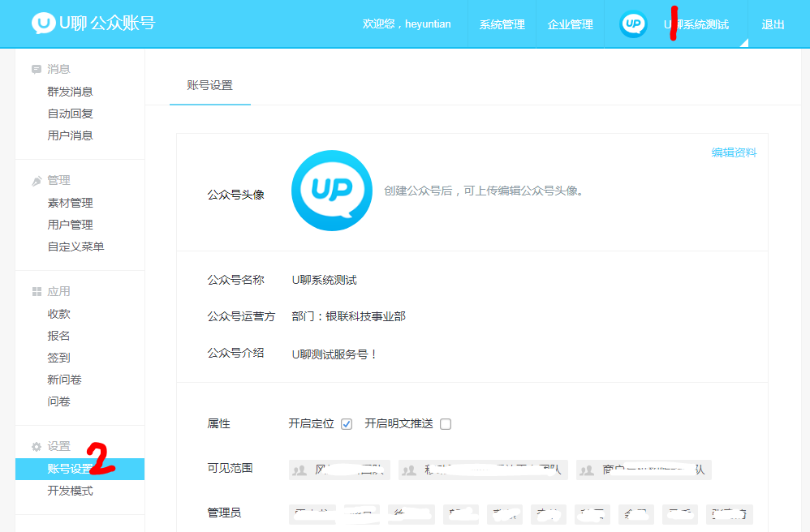Image resolution: width=810 pixels, height=532 pixels.
Task: Open 系统管理 in the top navigation
Action: pos(502,24)
